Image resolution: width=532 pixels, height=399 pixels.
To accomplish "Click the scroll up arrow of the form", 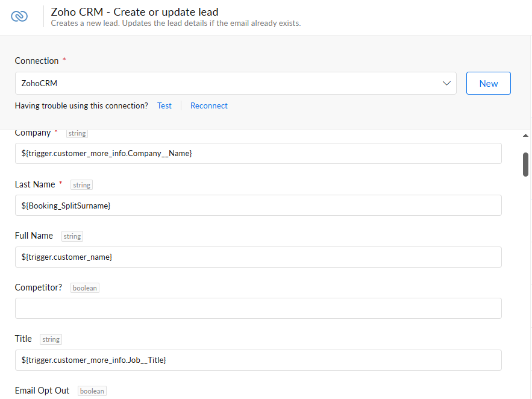I will (525, 136).
